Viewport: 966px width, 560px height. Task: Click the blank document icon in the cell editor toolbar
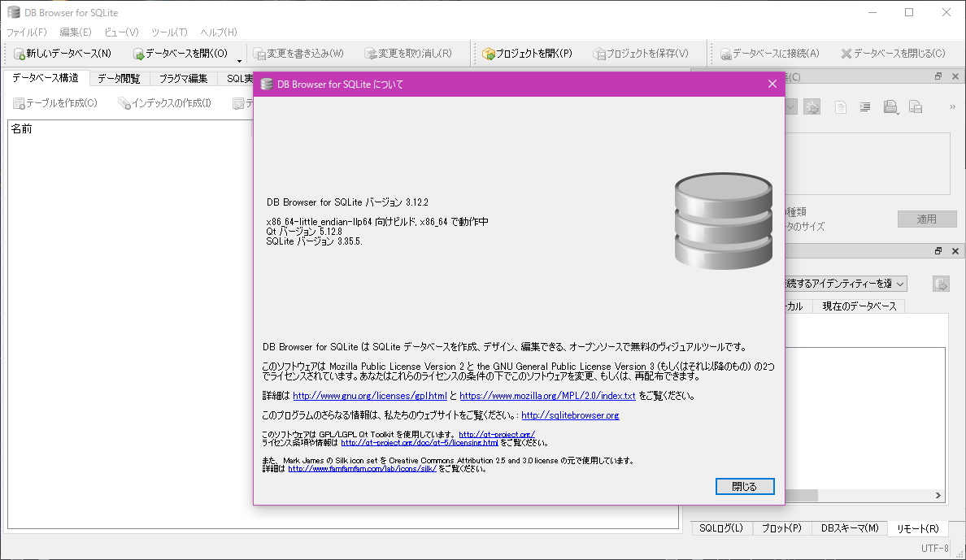coord(840,107)
